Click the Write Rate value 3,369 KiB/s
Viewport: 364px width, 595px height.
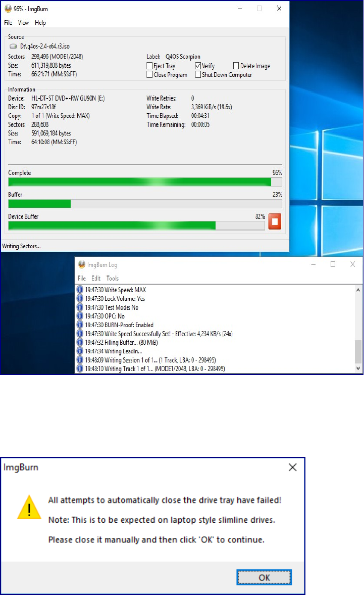tap(212, 107)
